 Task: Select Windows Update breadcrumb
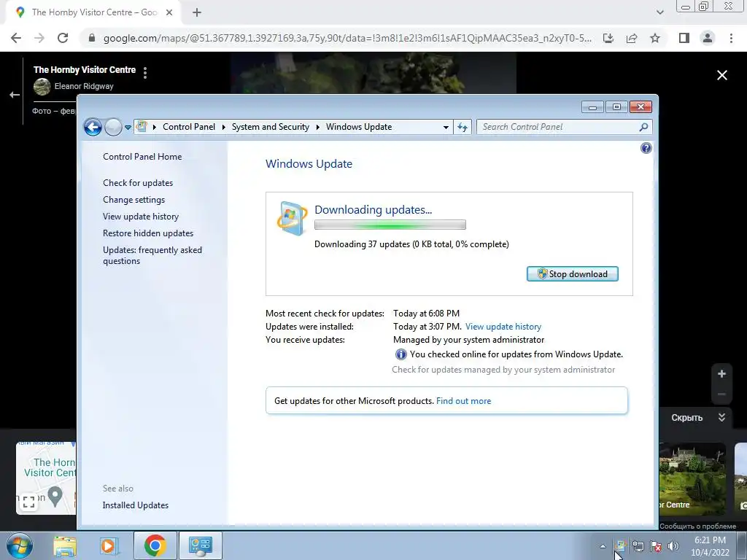point(359,127)
